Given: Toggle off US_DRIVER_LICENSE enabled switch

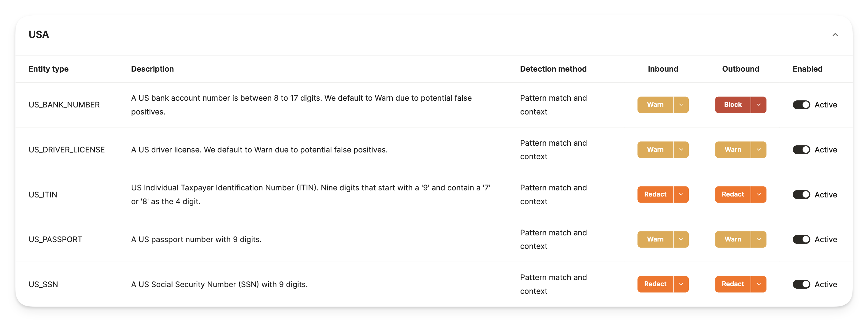Looking at the screenshot, I should 801,150.
